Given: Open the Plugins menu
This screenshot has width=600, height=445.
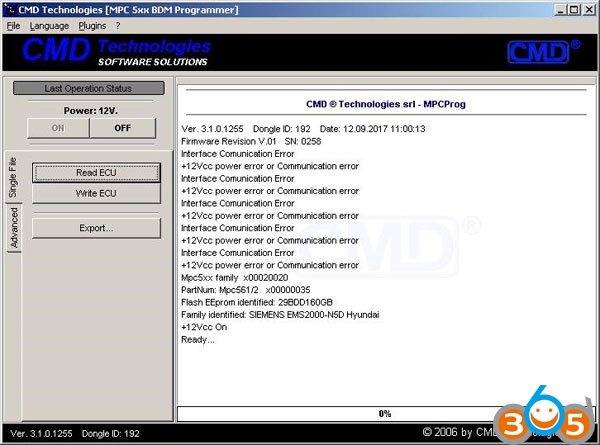Looking at the screenshot, I should pyautogui.click(x=92, y=26).
